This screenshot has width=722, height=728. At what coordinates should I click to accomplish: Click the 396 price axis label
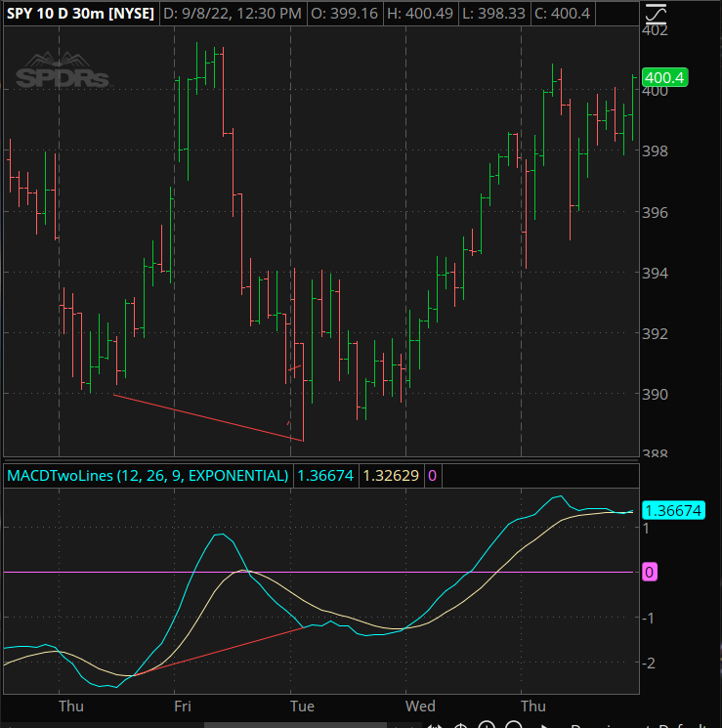pos(655,213)
